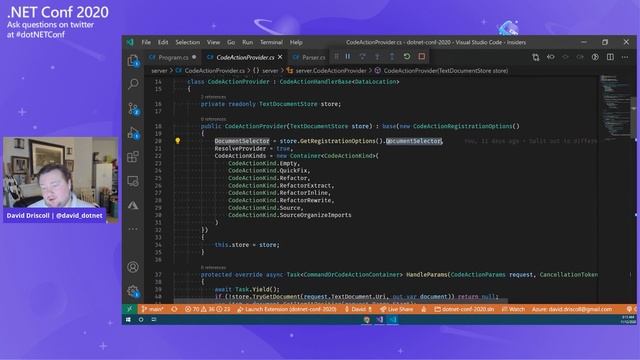Click Open Changes icon in editor actions
Screen dimensions: 640x360
pos(536,58)
